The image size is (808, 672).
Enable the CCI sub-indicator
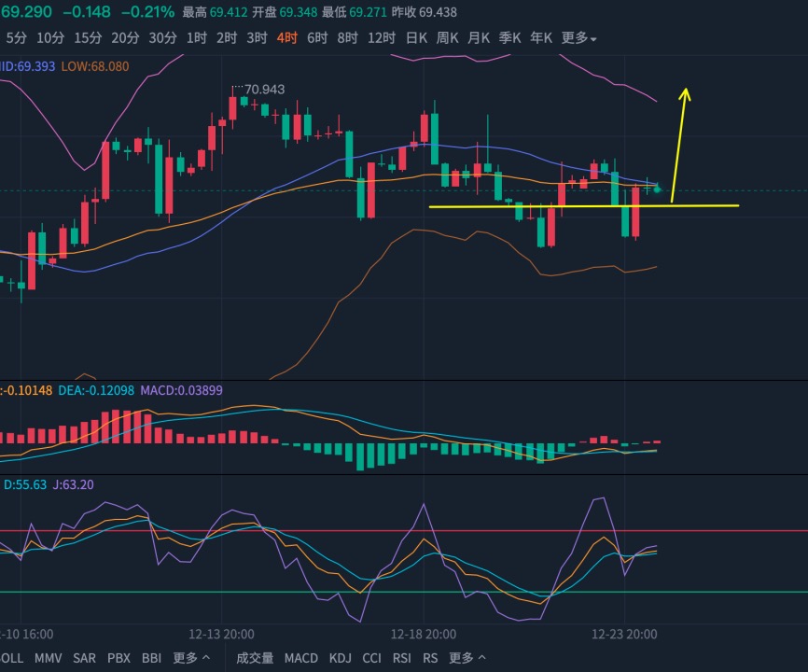pyautogui.click(x=371, y=658)
